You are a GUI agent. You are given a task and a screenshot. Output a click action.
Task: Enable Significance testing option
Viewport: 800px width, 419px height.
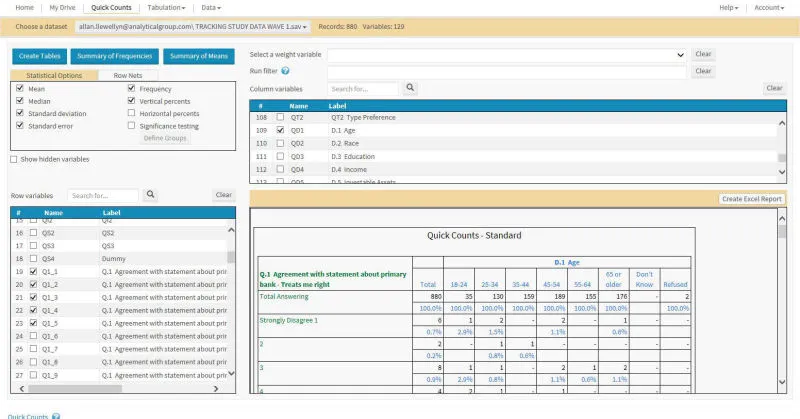[132, 126]
